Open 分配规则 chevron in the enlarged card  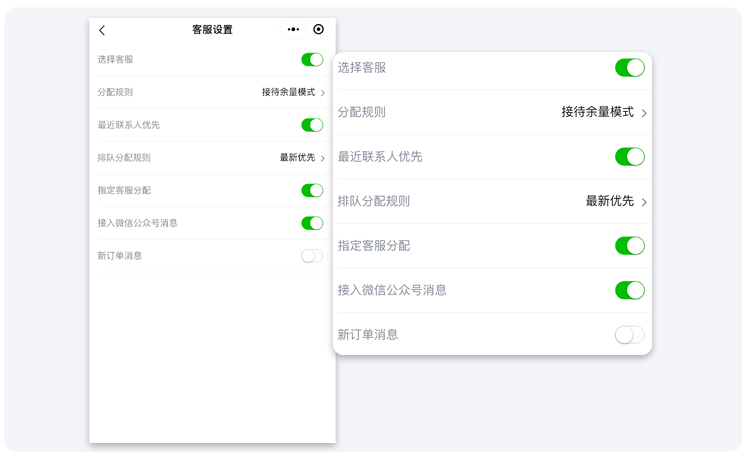pos(644,113)
